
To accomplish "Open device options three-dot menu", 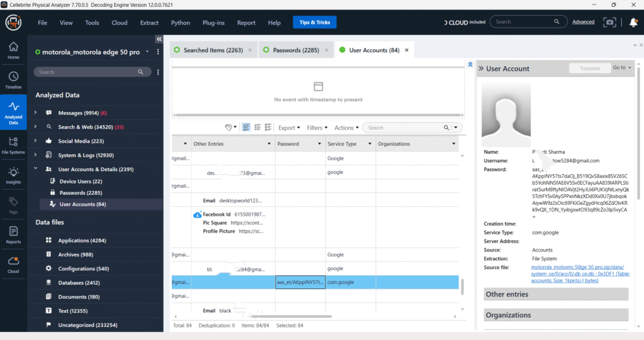I will (158, 52).
